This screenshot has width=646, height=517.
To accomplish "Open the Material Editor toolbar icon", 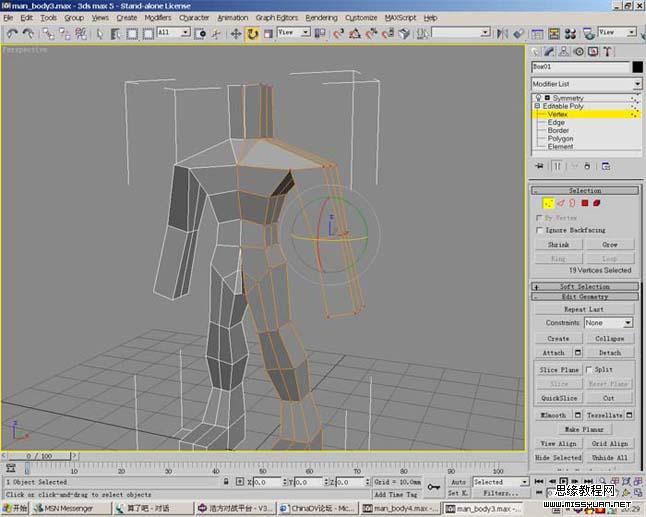I will click(570, 33).
